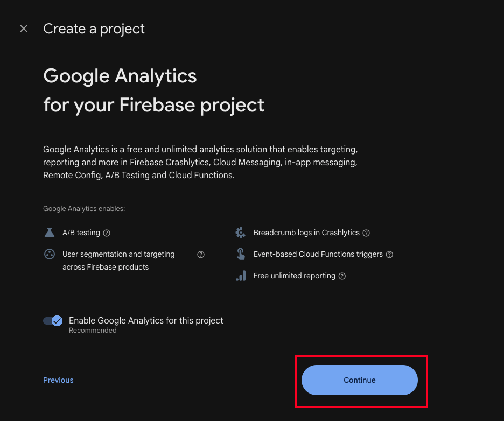
Task: Click the A/B testing label
Action: click(x=81, y=233)
